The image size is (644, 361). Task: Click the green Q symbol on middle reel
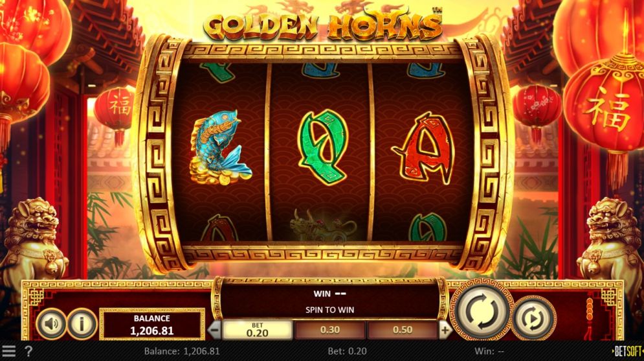(323, 146)
